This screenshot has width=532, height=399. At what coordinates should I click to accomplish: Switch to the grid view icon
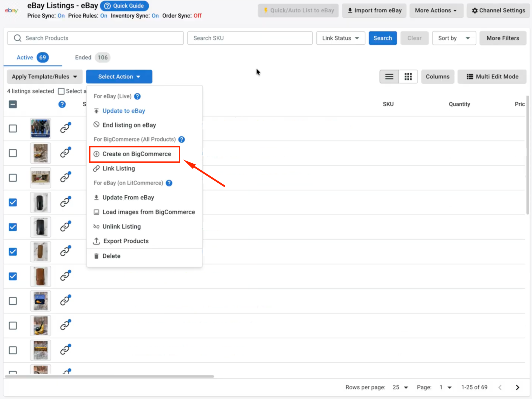click(408, 77)
